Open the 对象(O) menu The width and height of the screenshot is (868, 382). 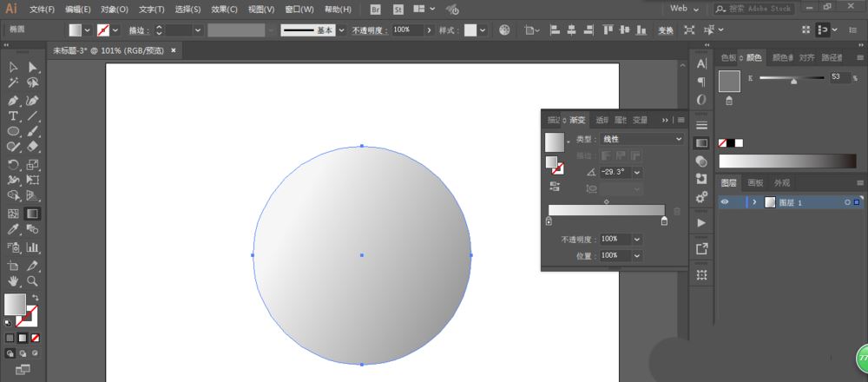click(115, 10)
